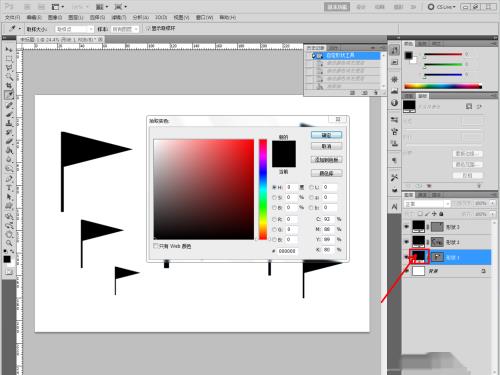Select the Eraser tool
The image size is (500, 375).
pos(9,141)
